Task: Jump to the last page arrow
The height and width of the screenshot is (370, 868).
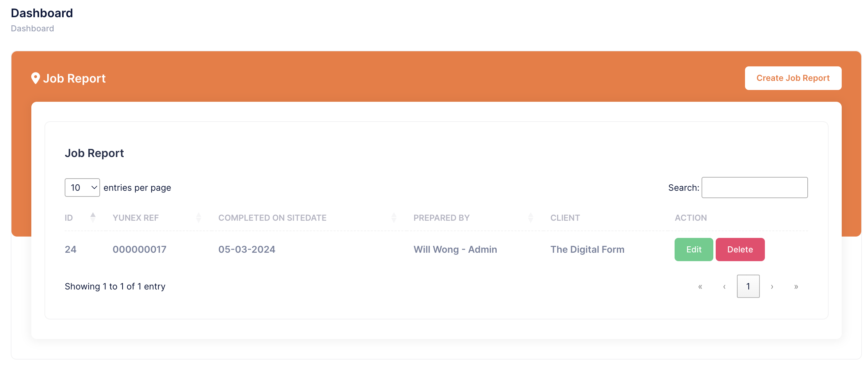Action: pos(796,287)
